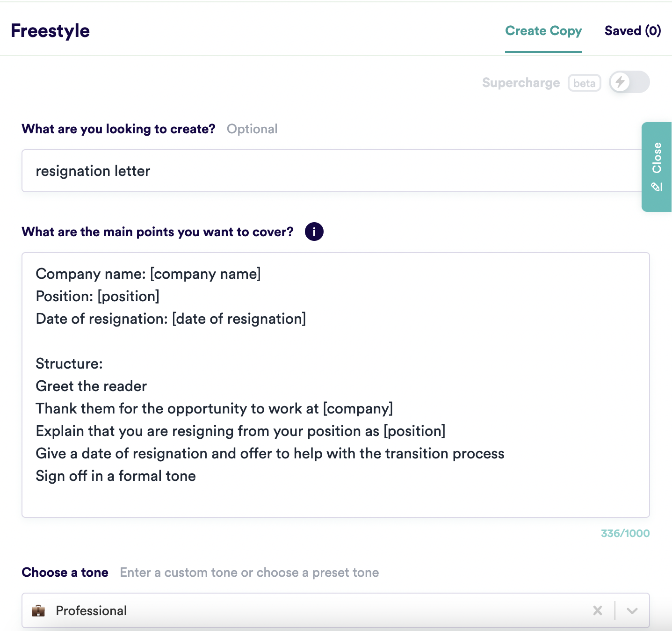The image size is (672, 631).
Task: Click the 336/1000 character counter
Action: tap(625, 533)
